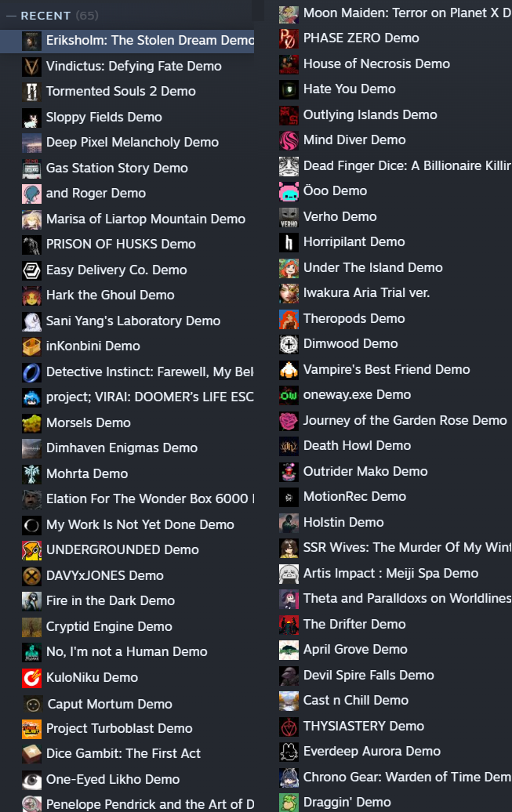Click the Hark the Ghoul Demo icon

pos(31,295)
